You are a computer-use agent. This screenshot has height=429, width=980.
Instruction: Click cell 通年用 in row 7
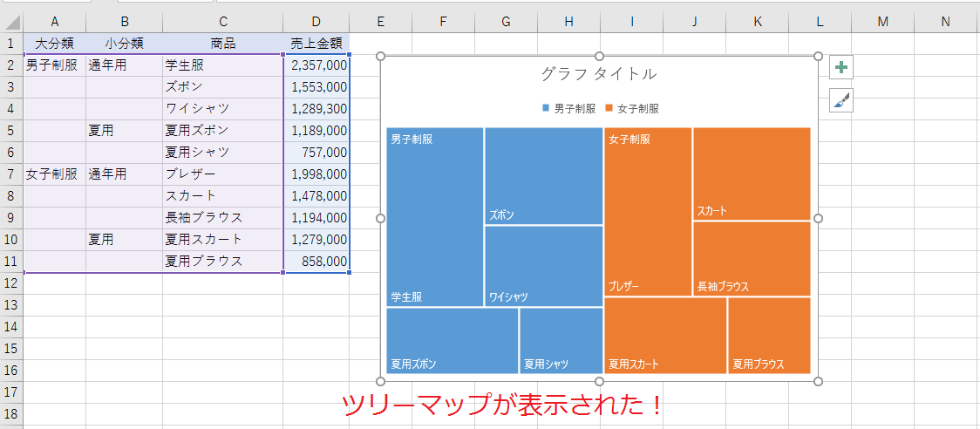(125, 174)
